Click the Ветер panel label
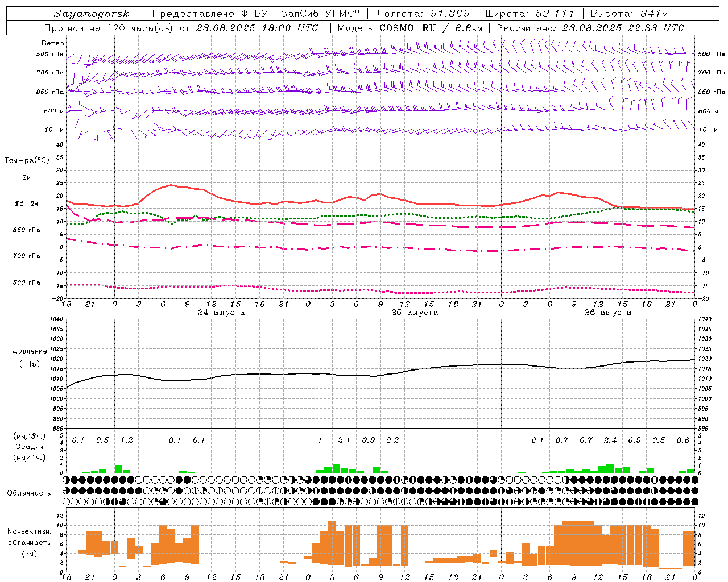 coord(52,43)
